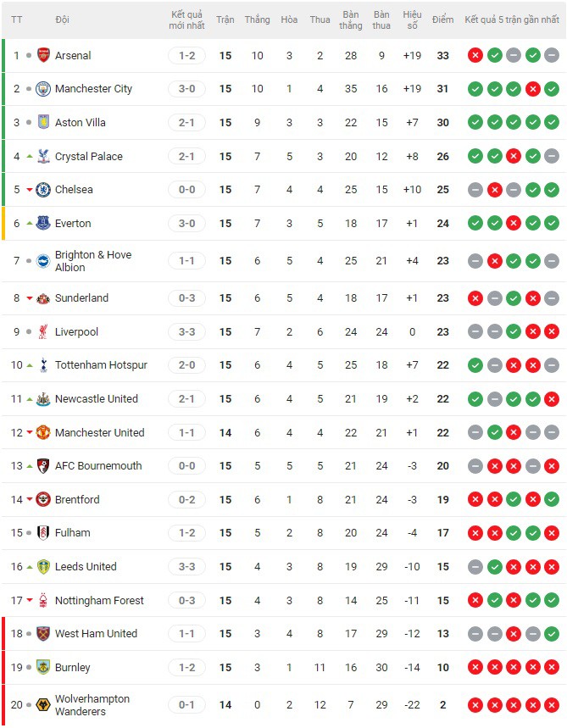Click the Brighton & Hove Albion crest
Image resolution: width=567 pixels, height=728 pixels.
(x=43, y=260)
